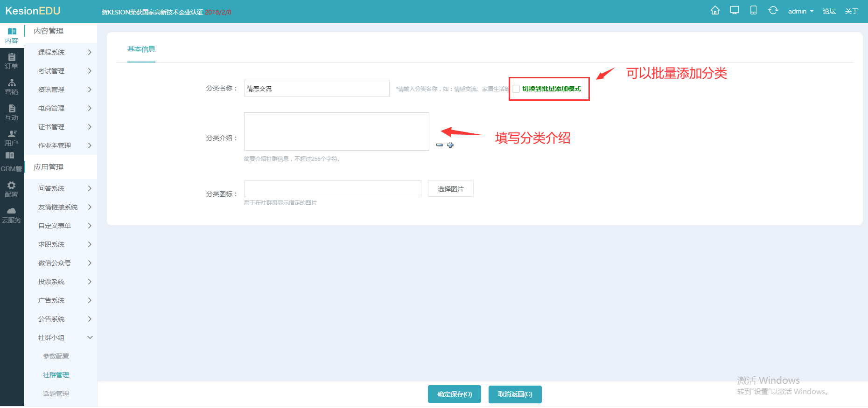
Task: Click the desktop monitor preview icon
Action: point(735,10)
